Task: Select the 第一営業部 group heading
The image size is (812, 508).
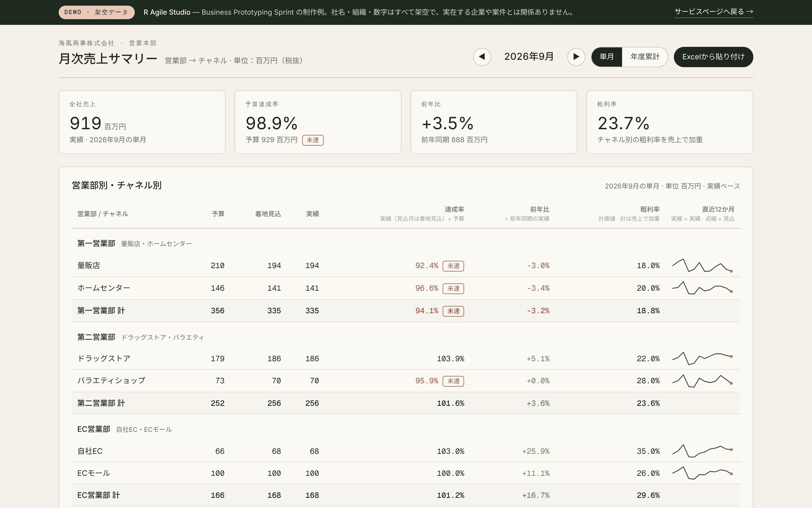Action: coord(96,243)
